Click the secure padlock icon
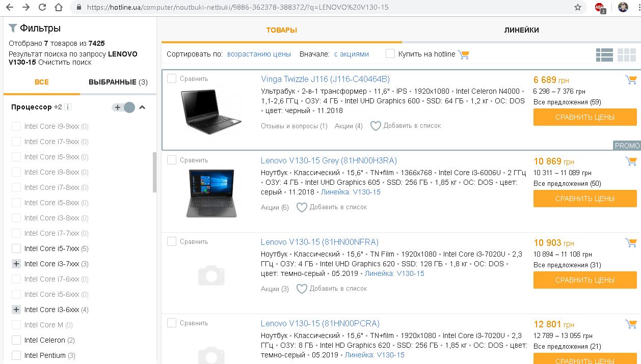Image resolution: width=641 pixels, height=364 pixels. click(78, 8)
